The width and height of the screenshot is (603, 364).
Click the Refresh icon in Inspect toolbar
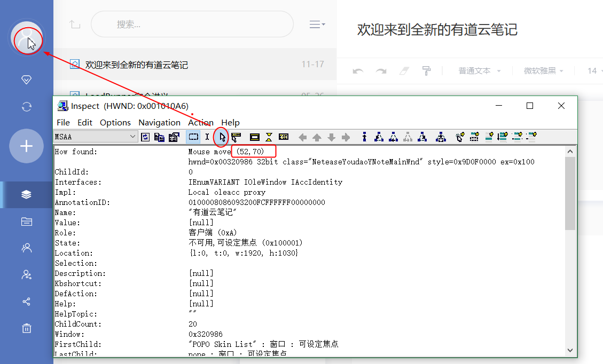[145, 137]
